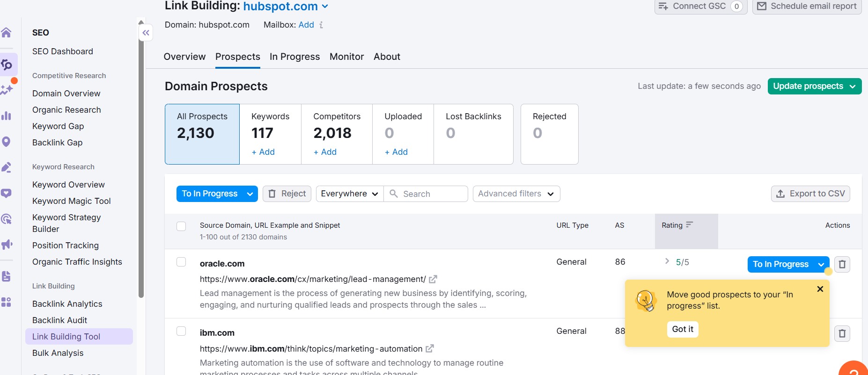The height and width of the screenshot is (375, 868).
Task: Click the Mailbox info icon
Action: [321, 25]
